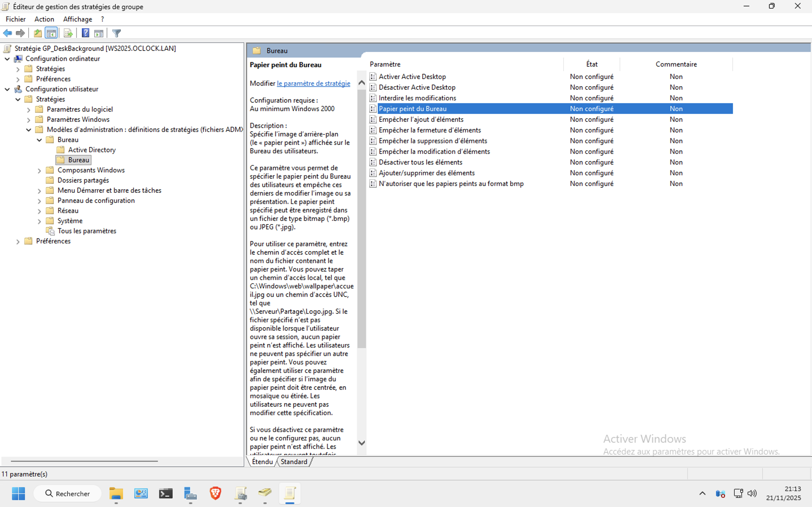
Task: Select the 'Interdire les modifications' setting
Action: [x=417, y=98]
